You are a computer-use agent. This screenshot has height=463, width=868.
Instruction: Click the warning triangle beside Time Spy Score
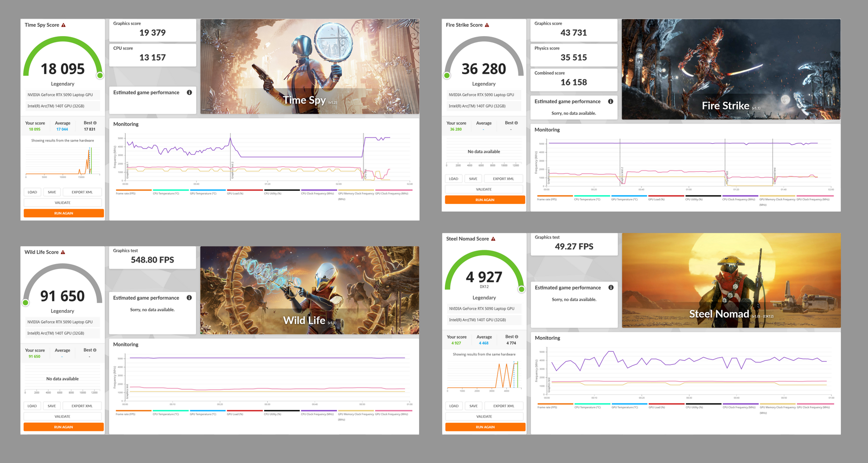[63, 25]
